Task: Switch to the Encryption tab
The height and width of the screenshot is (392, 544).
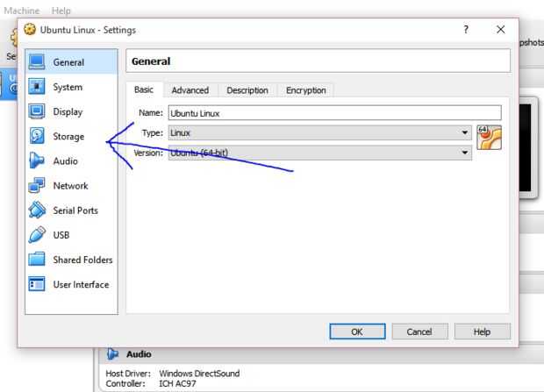Action: [x=305, y=90]
